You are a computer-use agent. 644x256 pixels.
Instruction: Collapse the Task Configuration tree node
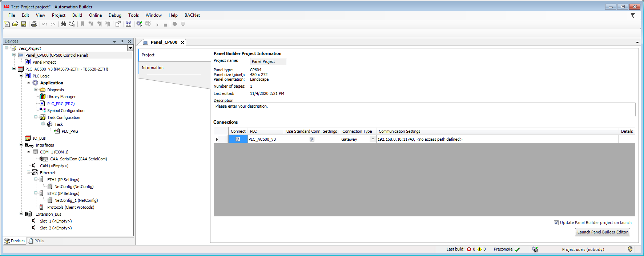click(36, 117)
